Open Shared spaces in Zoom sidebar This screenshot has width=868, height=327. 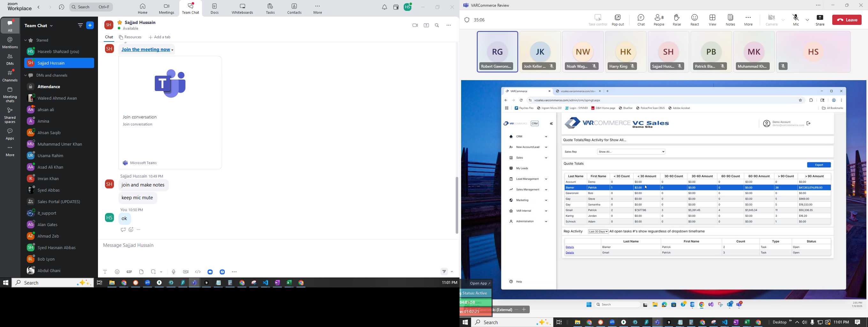coord(10,115)
